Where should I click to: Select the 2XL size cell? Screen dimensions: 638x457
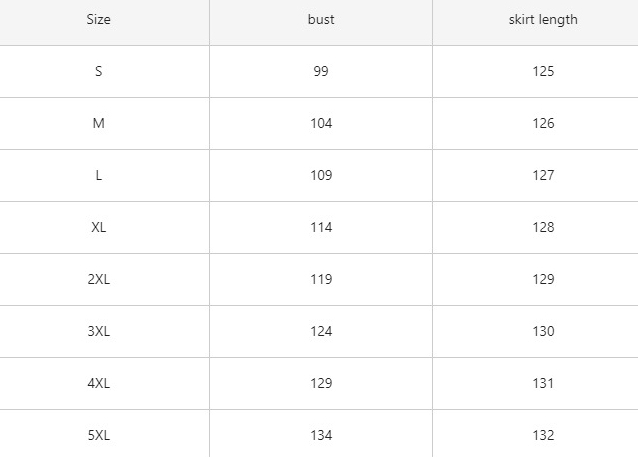click(98, 280)
